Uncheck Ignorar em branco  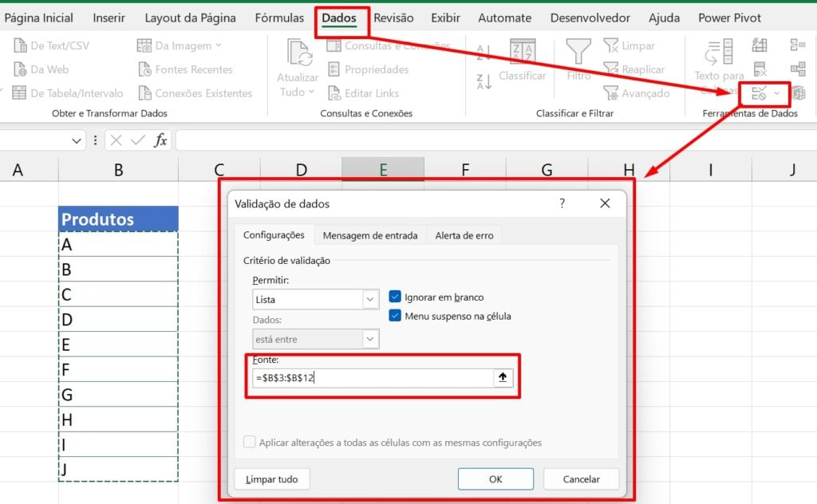coord(395,295)
